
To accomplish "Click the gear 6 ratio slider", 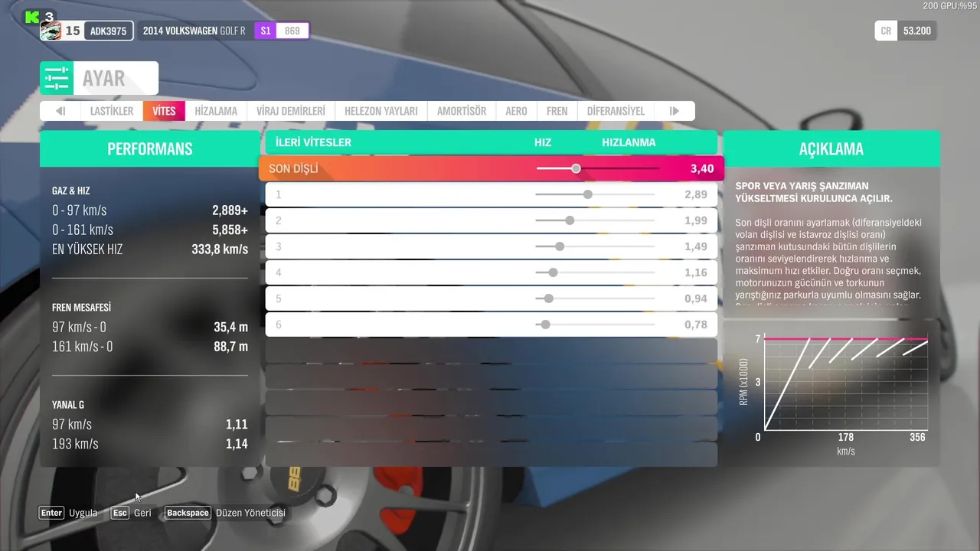I will coord(595,324).
